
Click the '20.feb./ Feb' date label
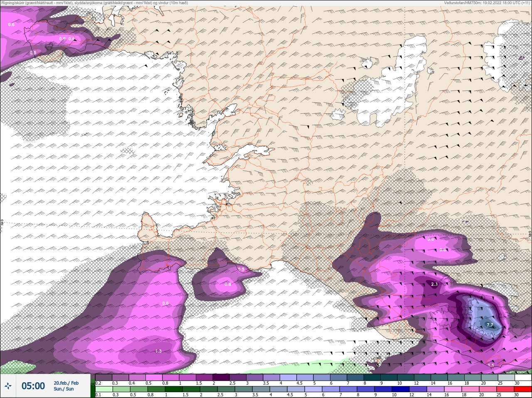66,383
